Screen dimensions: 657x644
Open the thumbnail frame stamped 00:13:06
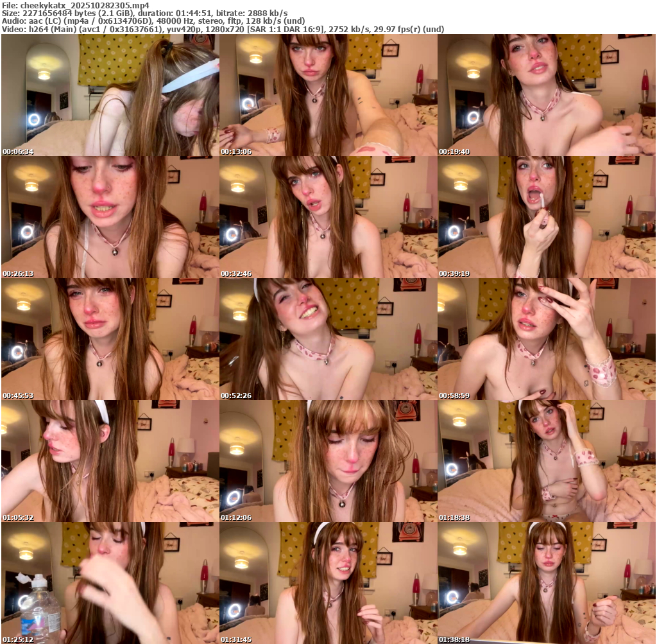tap(328, 95)
